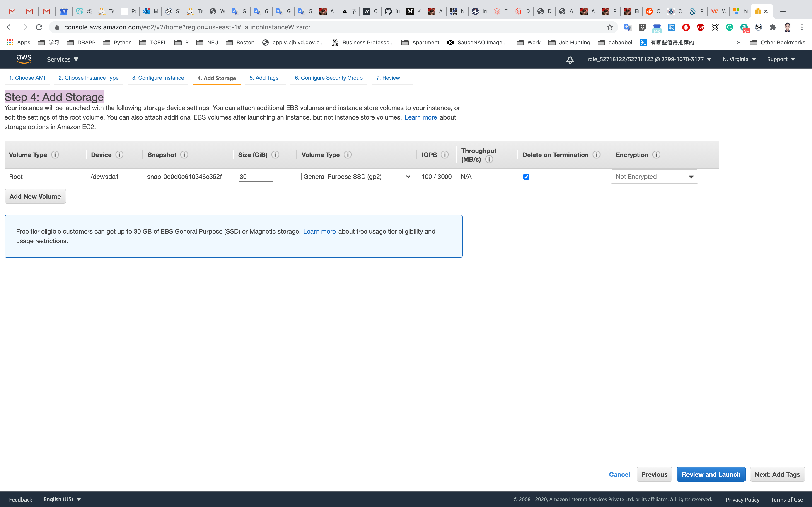This screenshot has width=812, height=507.
Task: Click the IOPS info icon
Action: coord(445,155)
